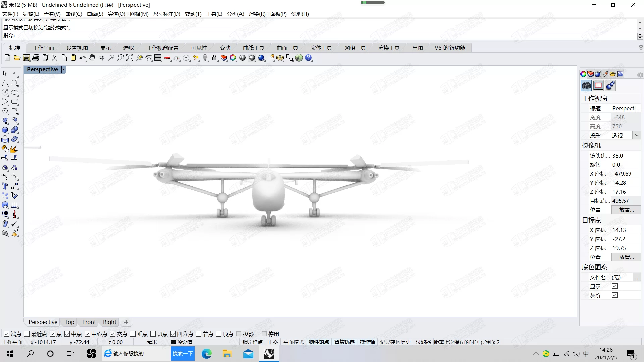Screen dimensions: 644x362
Task: Click the camera 位置 放置 button
Action: click(626, 210)
